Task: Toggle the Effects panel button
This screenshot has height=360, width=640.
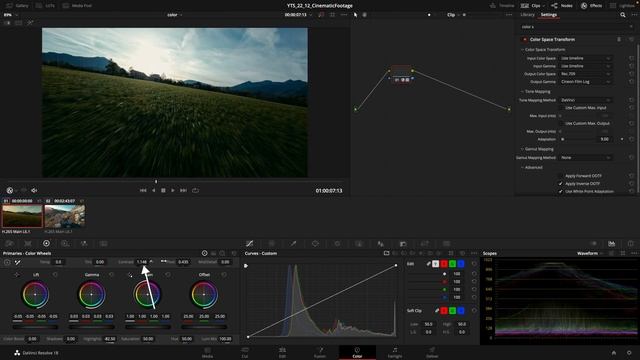Action: (591, 6)
